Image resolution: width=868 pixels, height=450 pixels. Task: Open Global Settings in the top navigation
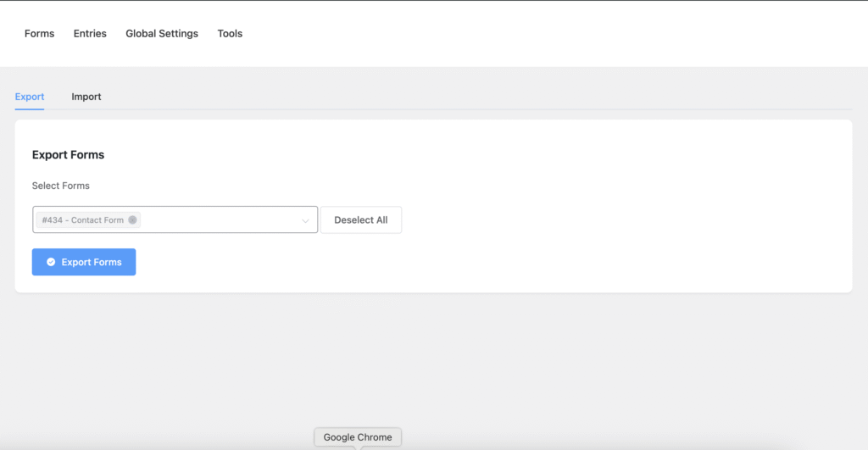click(x=162, y=34)
